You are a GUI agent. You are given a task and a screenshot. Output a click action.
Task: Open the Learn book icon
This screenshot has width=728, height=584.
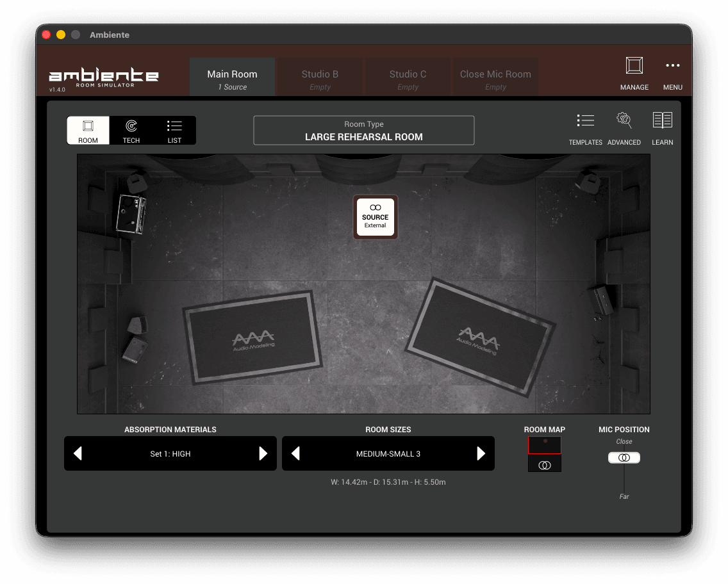(662, 120)
